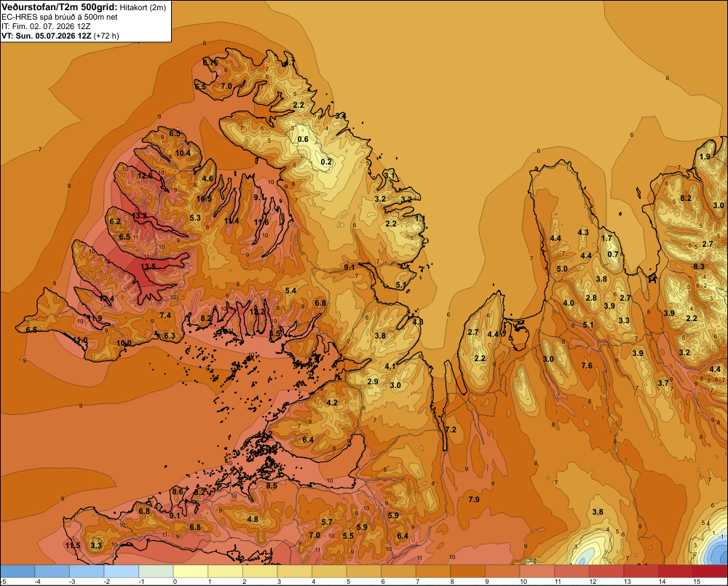Image resolution: width=728 pixels, height=586 pixels.
Task: Select the 7.6 temperature label
Action: (x=587, y=365)
